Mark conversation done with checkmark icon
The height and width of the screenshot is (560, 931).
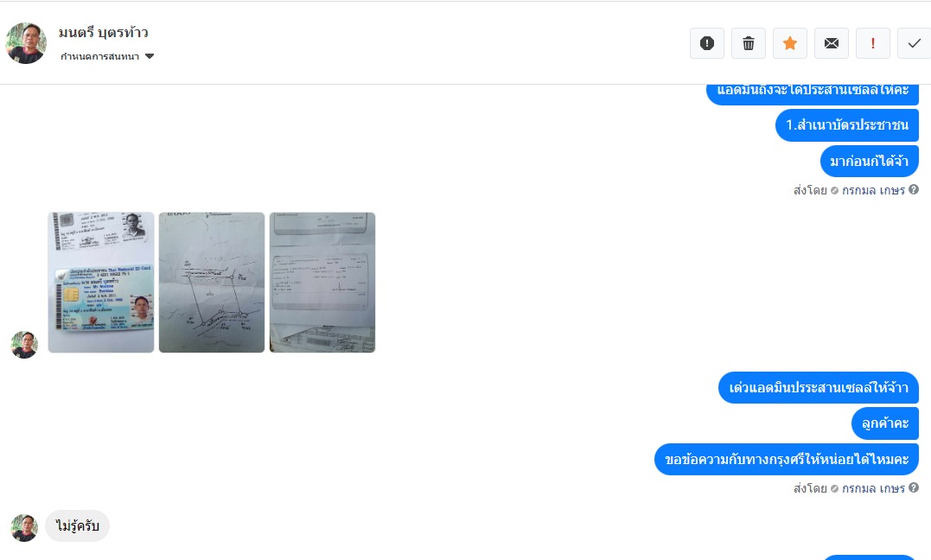click(915, 43)
